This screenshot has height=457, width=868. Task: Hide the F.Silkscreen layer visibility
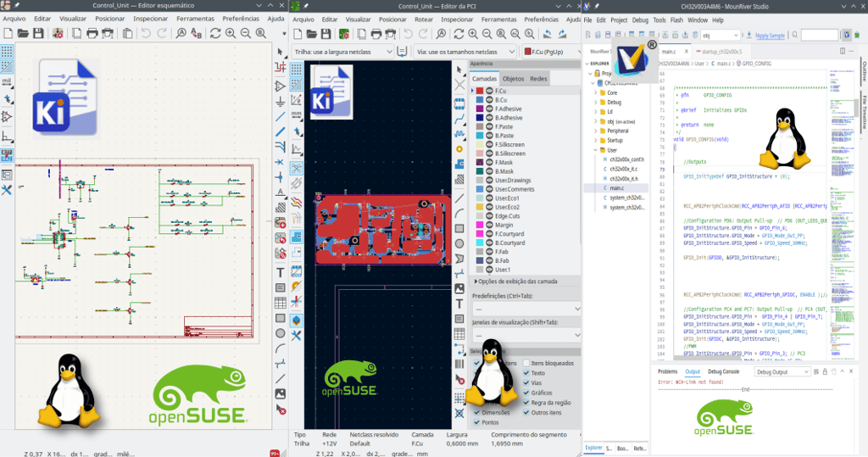pyautogui.click(x=489, y=145)
